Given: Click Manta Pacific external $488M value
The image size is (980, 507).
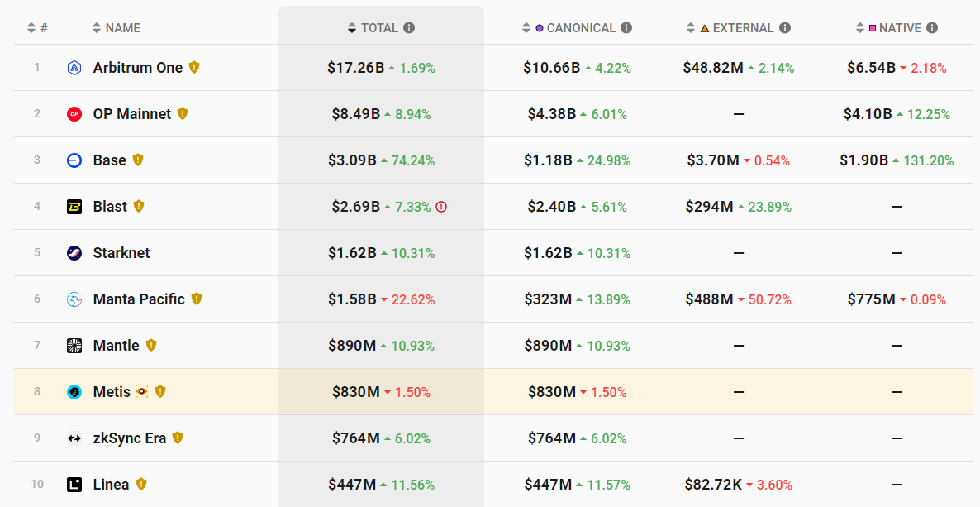Looking at the screenshot, I should tap(709, 299).
